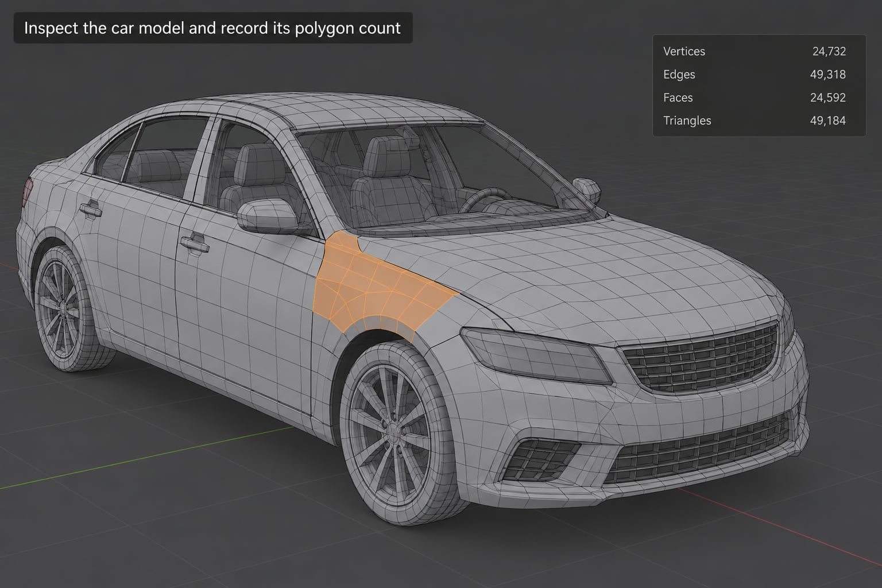The width and height of the screenshot is (882, 588).
Task: Click the car's rear left wheel
Action: pyautogui.click(x=63, y=307)
